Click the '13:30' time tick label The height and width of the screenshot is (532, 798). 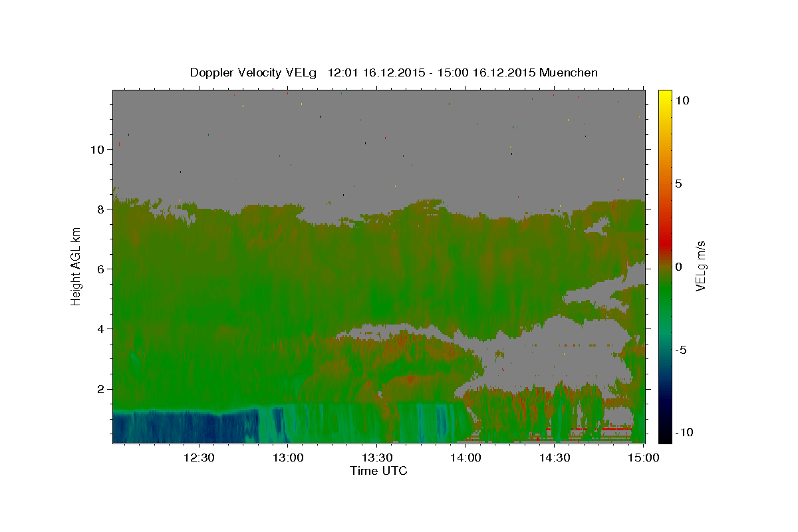376,458
